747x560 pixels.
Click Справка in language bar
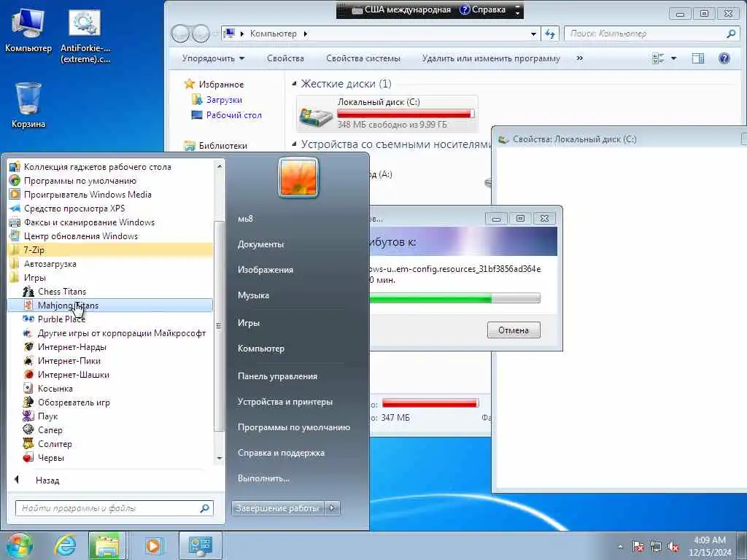click(483, 9)
